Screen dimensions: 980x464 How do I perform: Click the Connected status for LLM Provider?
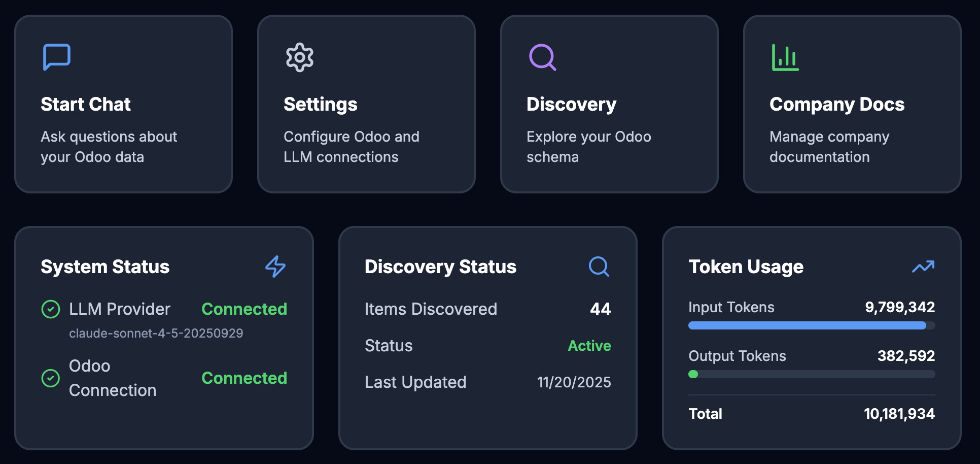[244, 309]
